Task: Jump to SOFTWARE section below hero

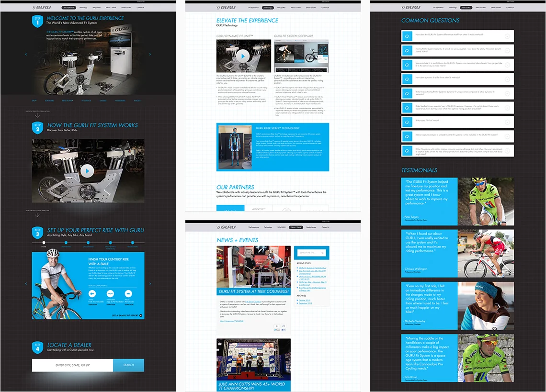Action: [49, 101]
